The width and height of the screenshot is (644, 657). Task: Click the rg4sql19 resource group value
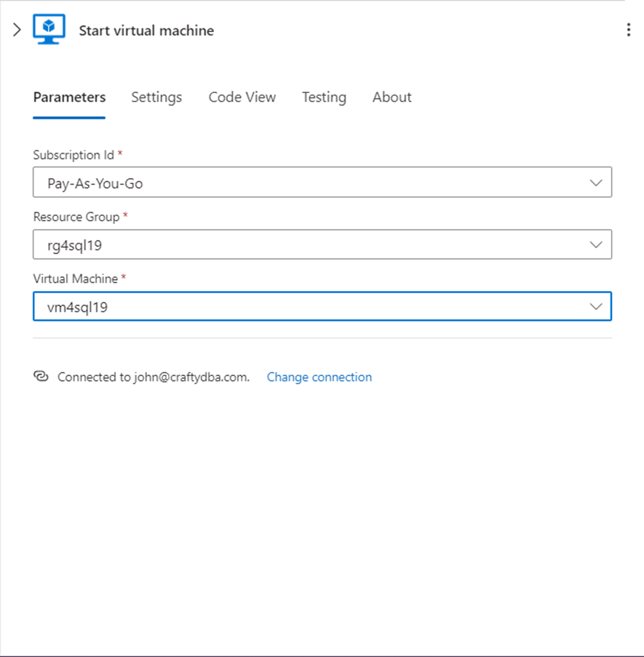click(x=75, y=245)
